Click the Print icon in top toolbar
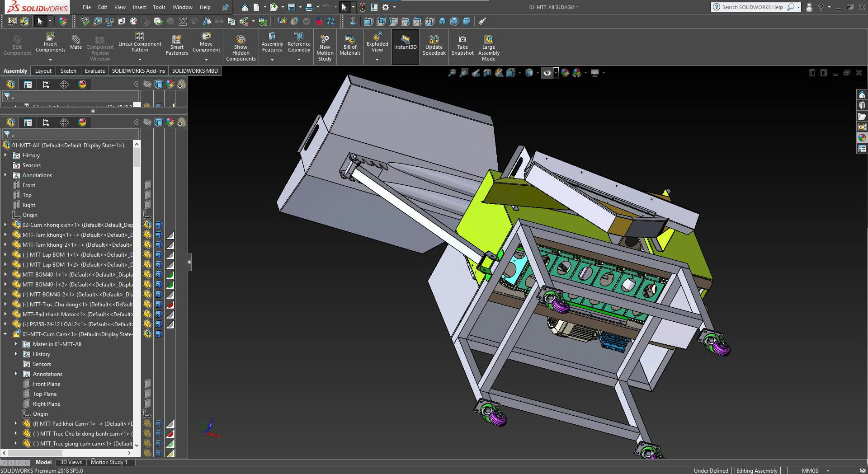 309,7
